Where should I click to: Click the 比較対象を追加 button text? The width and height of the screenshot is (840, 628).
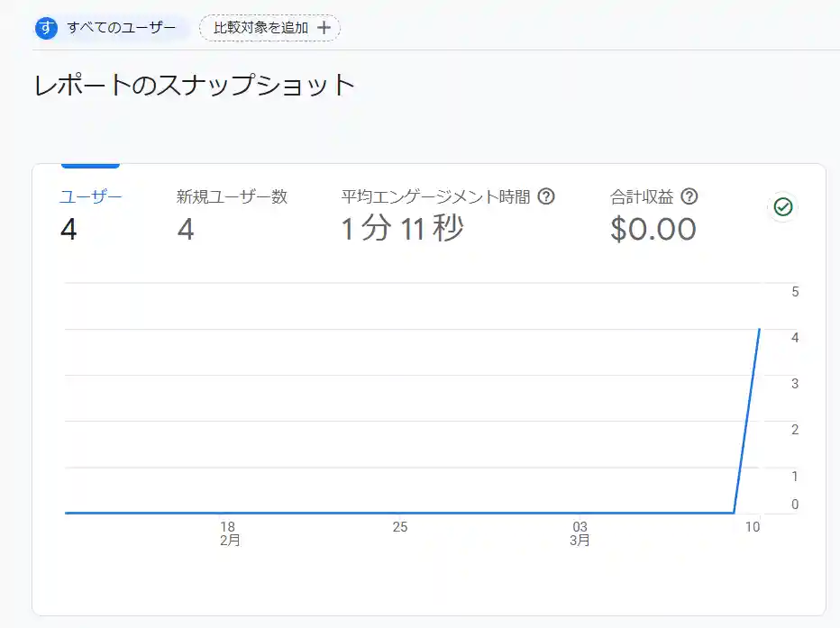click(x=260, y=28)
